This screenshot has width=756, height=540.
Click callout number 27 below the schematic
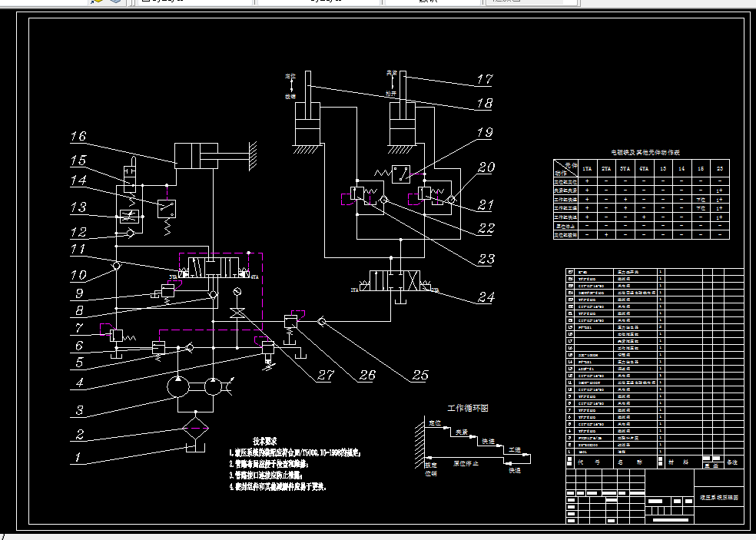click(326, 375)
